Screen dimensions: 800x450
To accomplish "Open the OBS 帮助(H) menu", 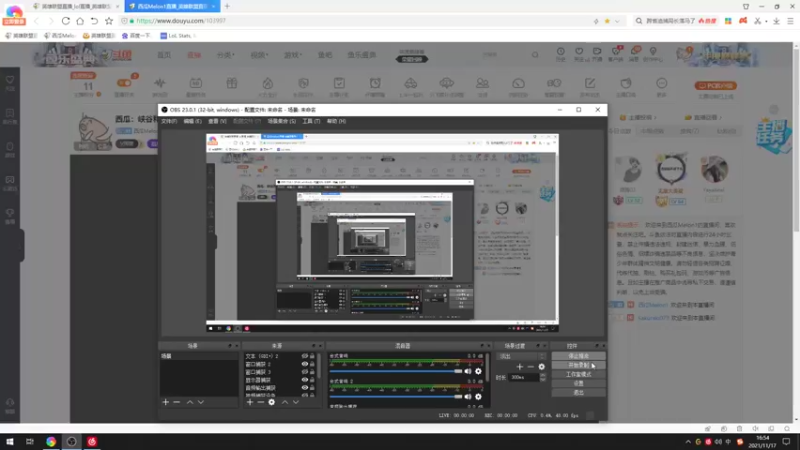I will click(x=336, y=121).
